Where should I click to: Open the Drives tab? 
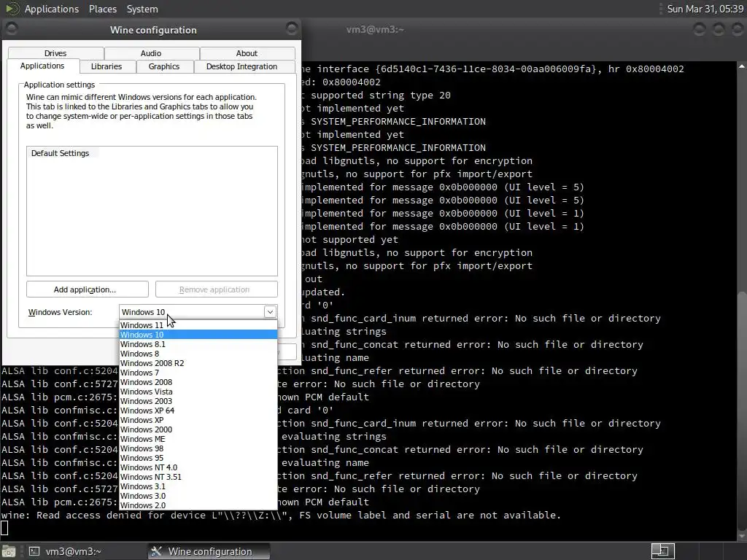55,53
